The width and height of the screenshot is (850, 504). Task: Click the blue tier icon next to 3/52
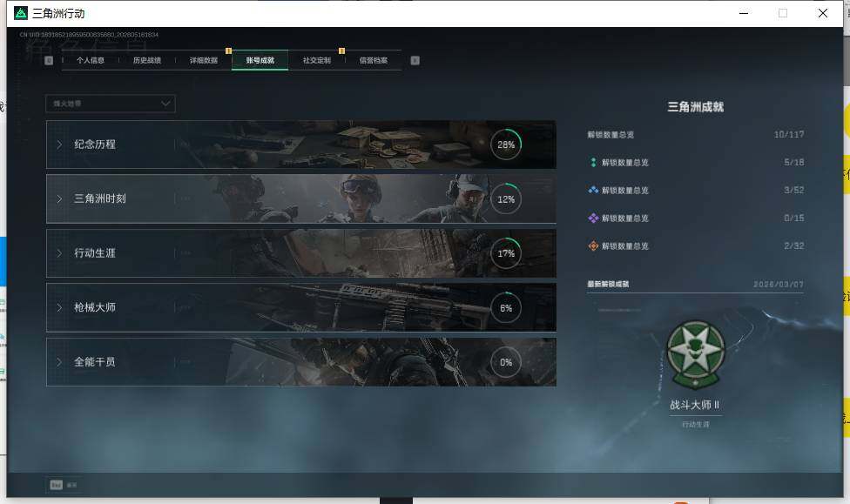[593, 191]
